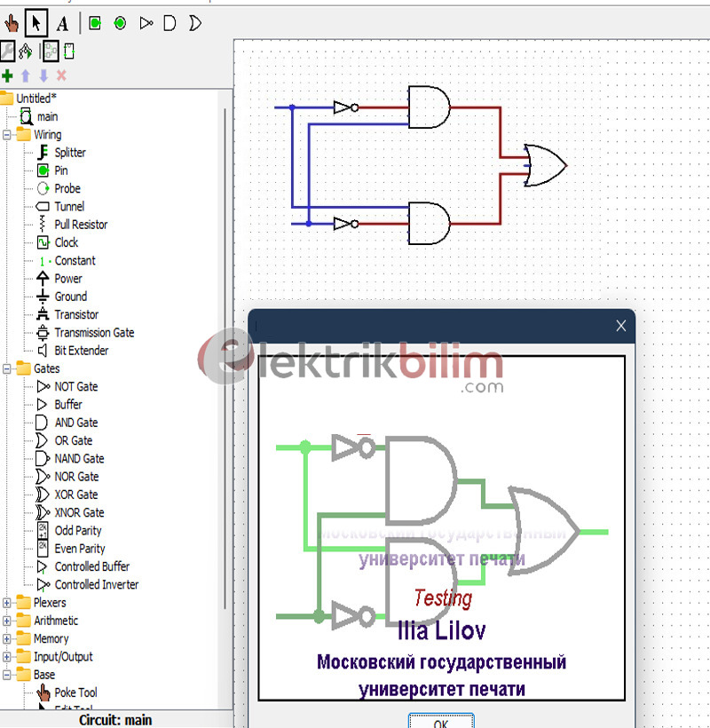
Task: Pick the NOT gate toolbar icon
Action: [x=146, y=23]
